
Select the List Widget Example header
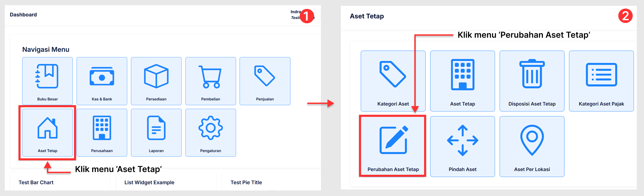[149, 182]
